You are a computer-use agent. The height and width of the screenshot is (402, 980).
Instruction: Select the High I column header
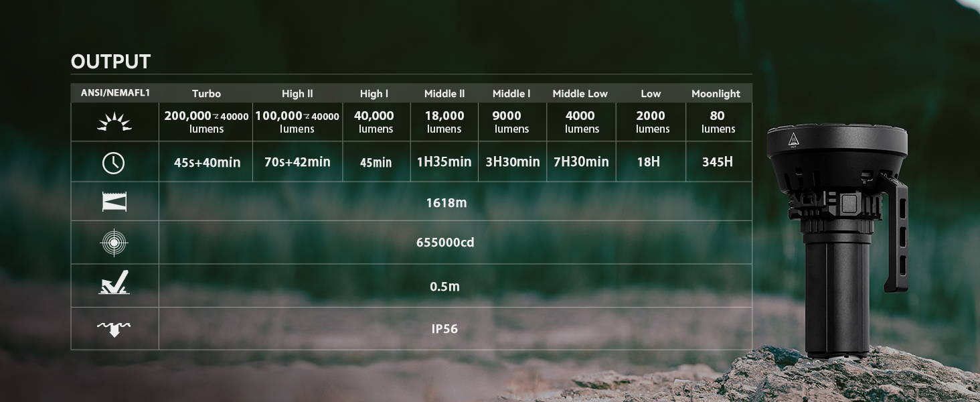(x=374, y=94)
